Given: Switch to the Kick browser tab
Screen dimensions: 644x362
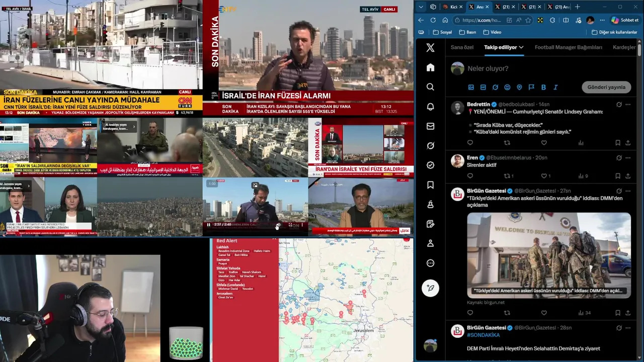Looking at the screenshot, I should (x=452, y=7).
